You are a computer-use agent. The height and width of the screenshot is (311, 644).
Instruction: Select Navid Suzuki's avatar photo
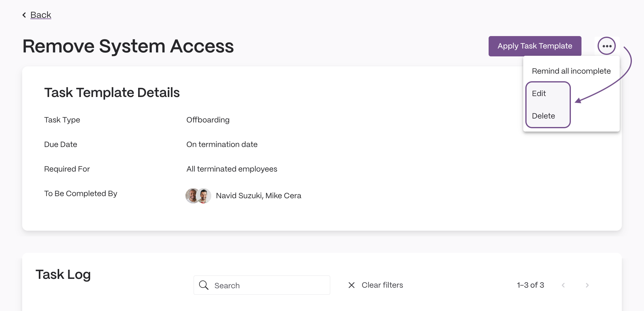192,196
